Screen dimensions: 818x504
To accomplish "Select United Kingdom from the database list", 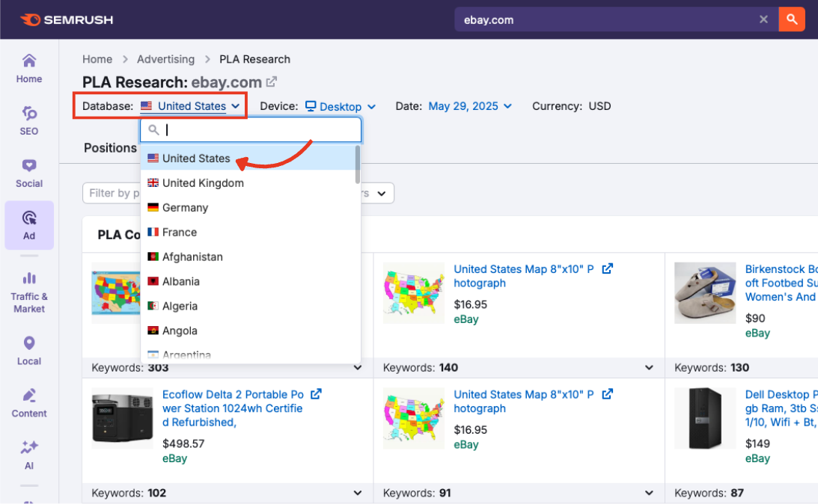I will tap(203, 182).
